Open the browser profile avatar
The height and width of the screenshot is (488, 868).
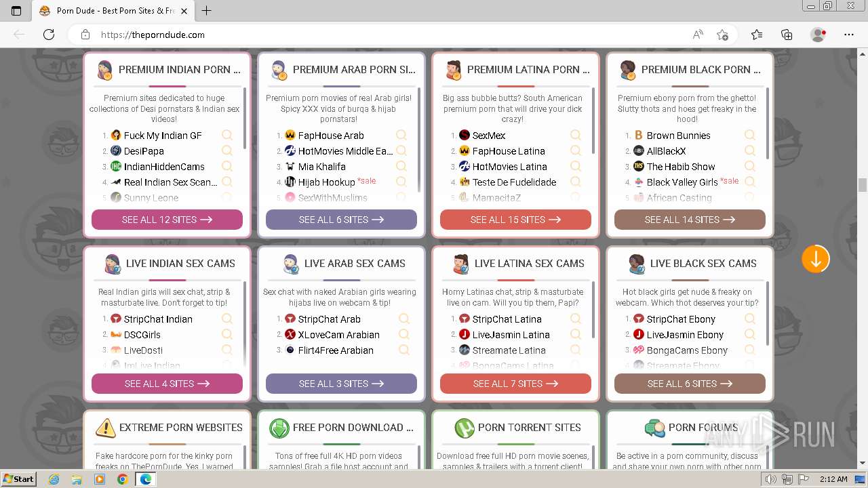818,35
